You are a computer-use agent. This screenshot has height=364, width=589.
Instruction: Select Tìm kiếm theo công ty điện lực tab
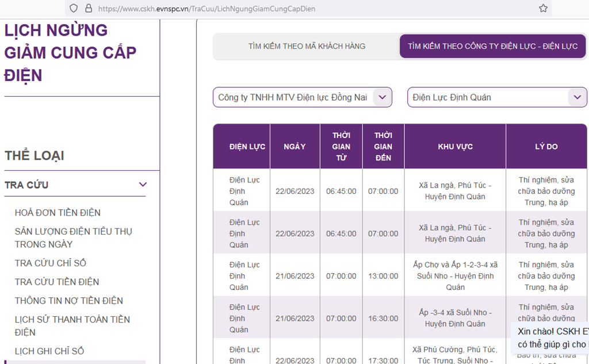pyautogui.click(x=492, y=46)
